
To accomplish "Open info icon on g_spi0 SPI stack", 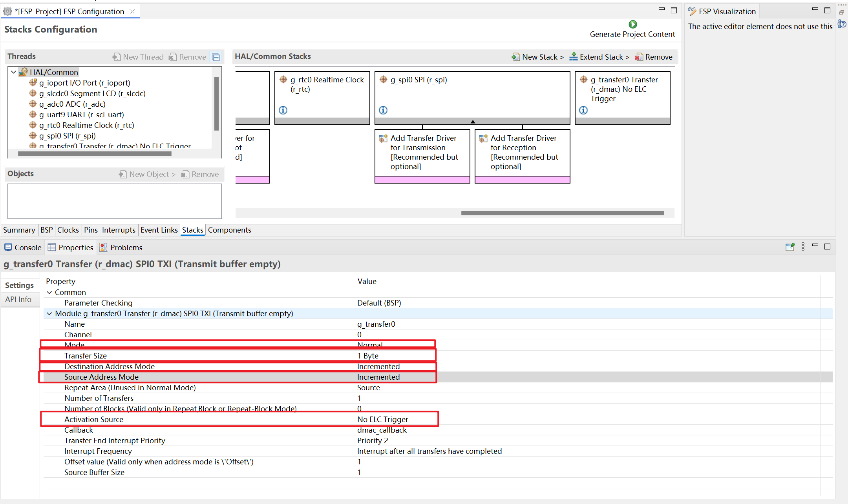I will click(x=383, y=110).
